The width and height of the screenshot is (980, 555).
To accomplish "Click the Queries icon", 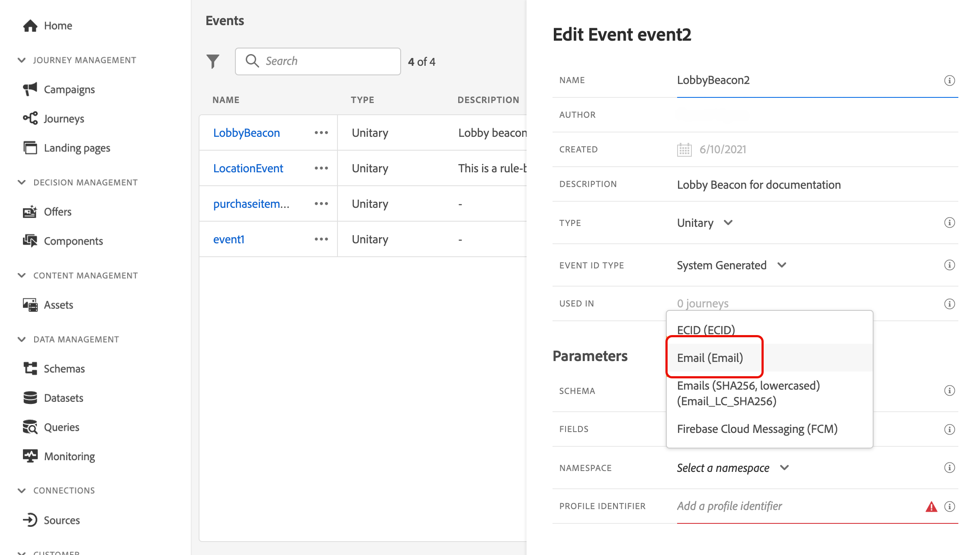I will coord(30,427).
